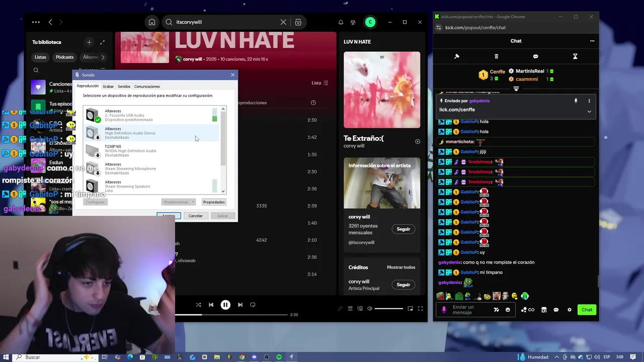Image resolution: width=644 pixels, height=362 pixels.
Task: Switch to Comunicaciones tab
Action: coord(147,86)
